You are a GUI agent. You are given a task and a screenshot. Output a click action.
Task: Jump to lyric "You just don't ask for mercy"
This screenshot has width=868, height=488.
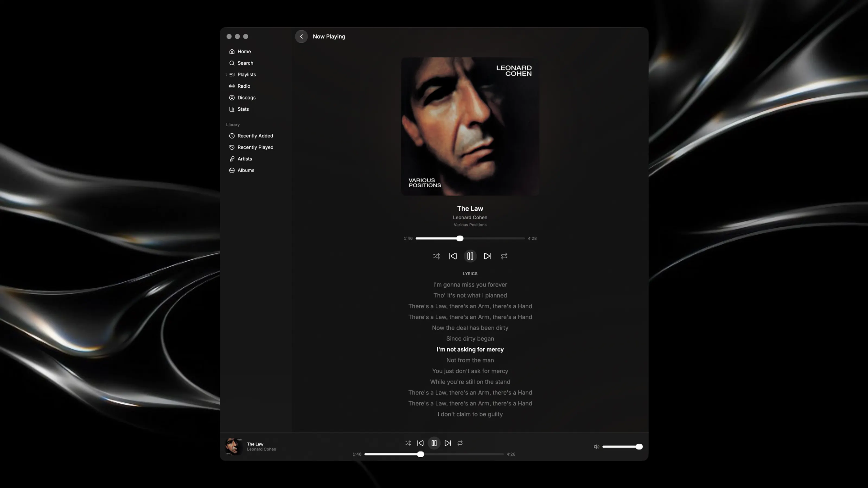point(470,371)
